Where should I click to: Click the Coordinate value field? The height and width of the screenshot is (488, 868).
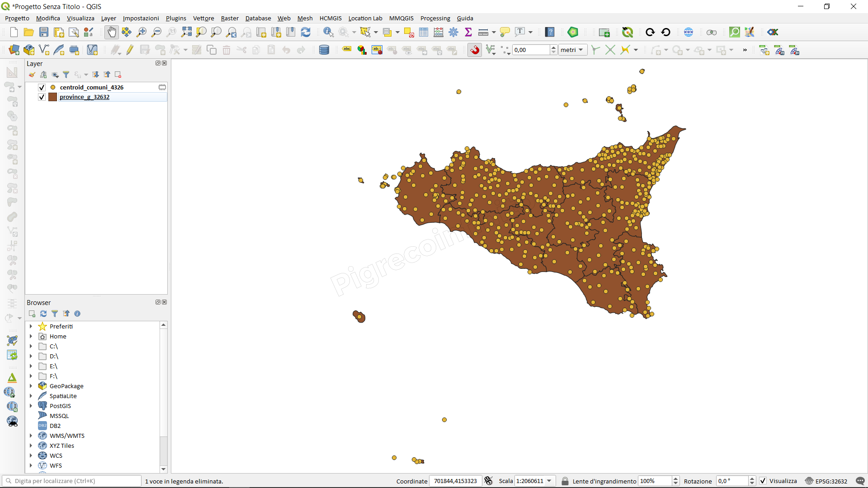pos(455,481)
